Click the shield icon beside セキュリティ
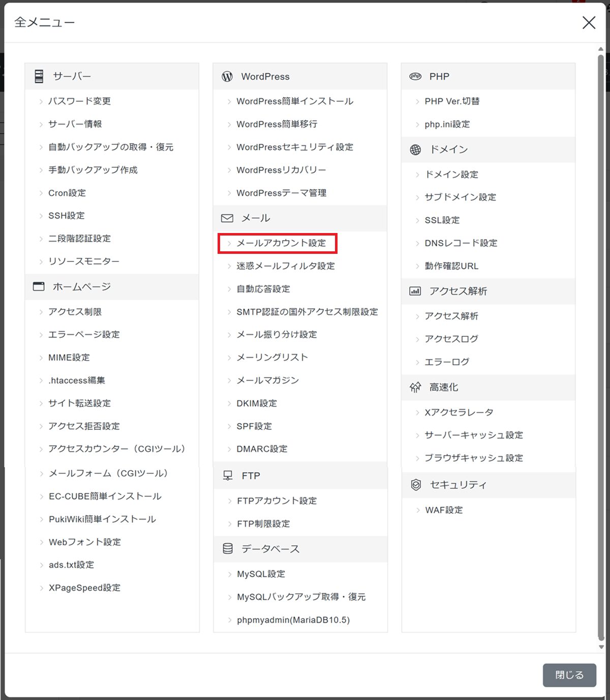 tap(416, 485)
